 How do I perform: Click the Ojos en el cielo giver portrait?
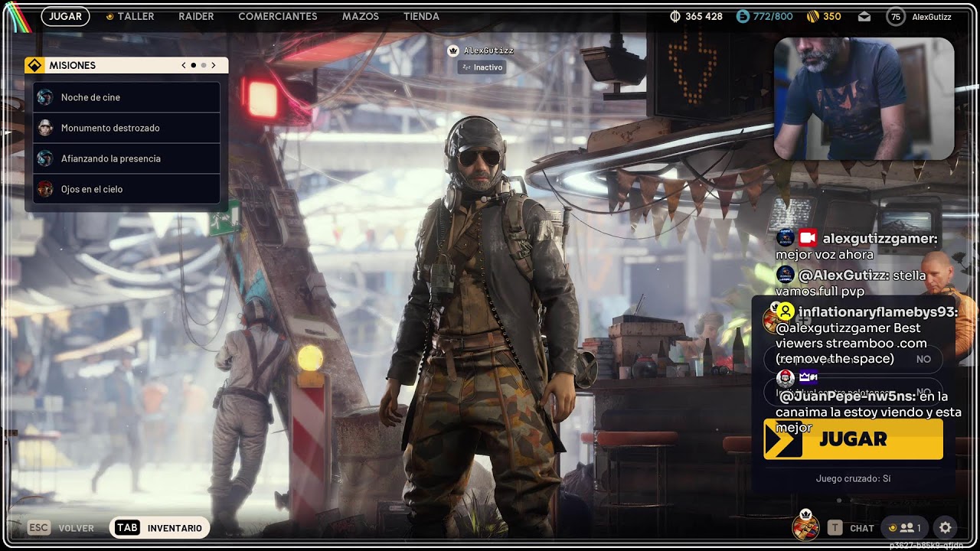click(45, 189)
